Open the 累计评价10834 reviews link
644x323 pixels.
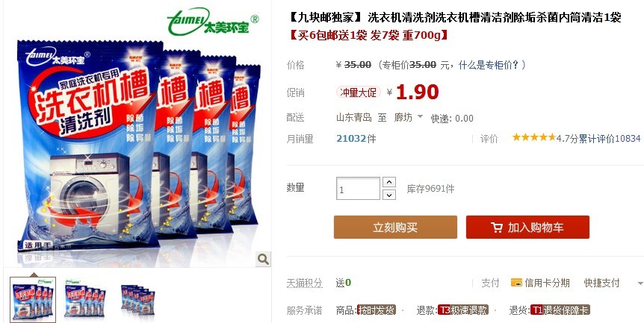click(610, 139)
